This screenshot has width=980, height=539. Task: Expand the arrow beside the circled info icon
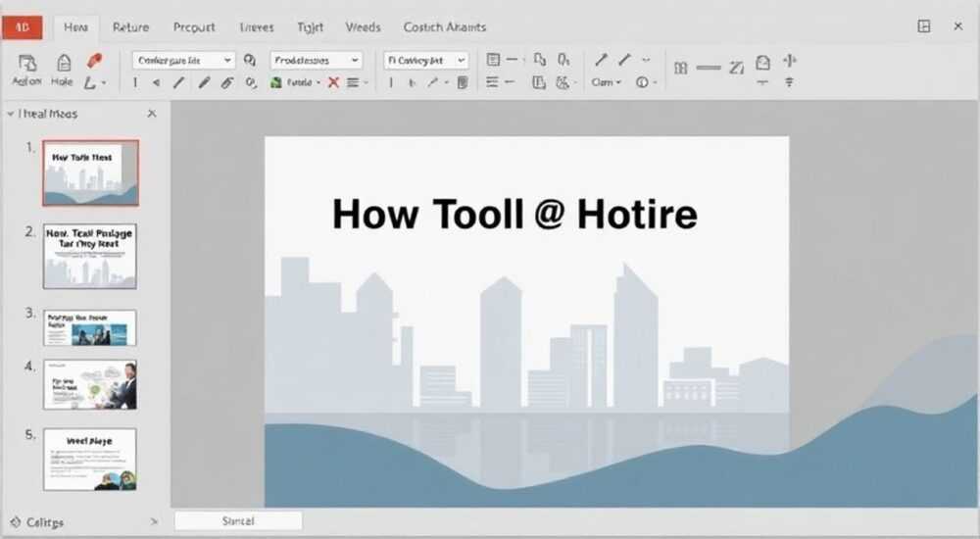655,83
